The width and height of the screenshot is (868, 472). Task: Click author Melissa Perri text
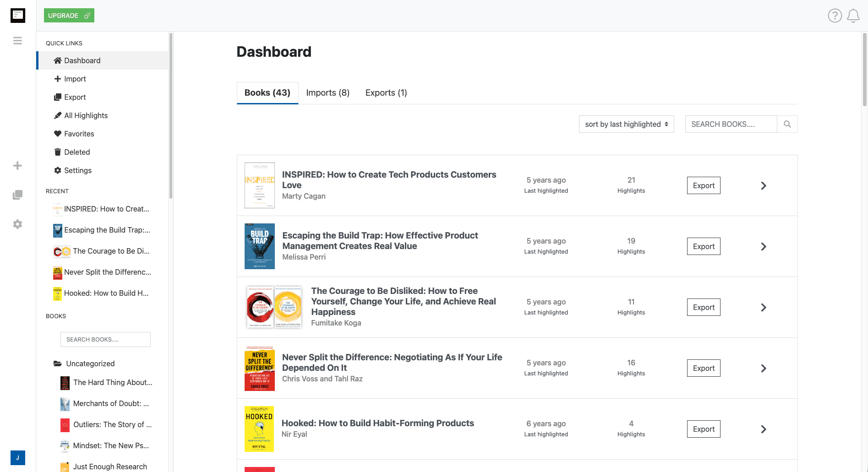(x=304, y=257)
